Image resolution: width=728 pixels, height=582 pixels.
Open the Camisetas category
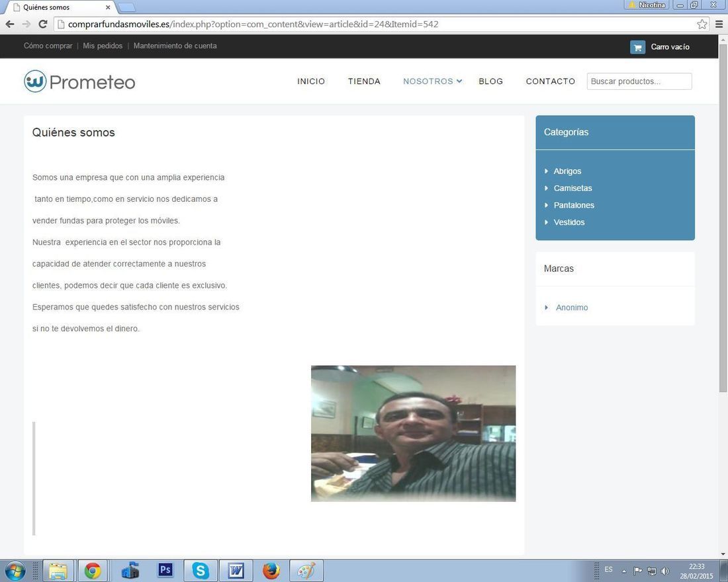click(572, 188)
